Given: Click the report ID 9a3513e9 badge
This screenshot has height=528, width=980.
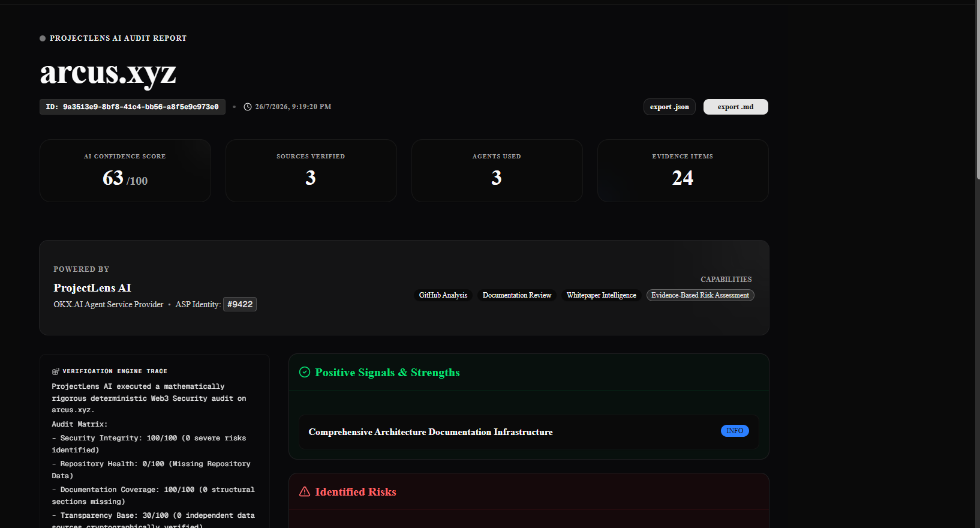Looking at the screenshot, I should point(133,107).
